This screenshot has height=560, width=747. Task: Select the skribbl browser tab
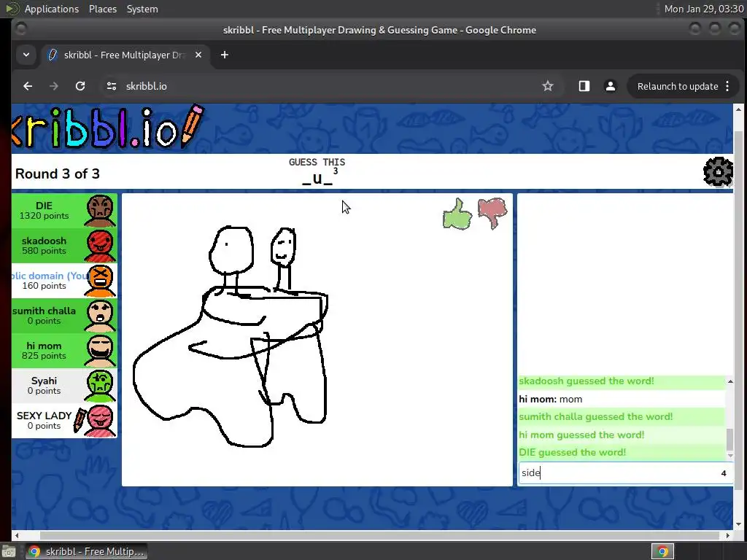pos(125,55)
